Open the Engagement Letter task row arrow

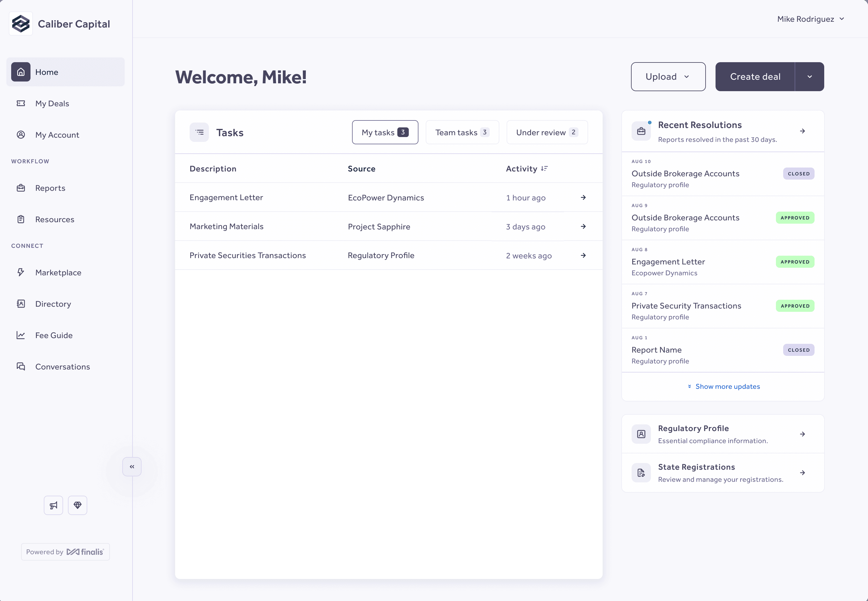coord(583,198)
